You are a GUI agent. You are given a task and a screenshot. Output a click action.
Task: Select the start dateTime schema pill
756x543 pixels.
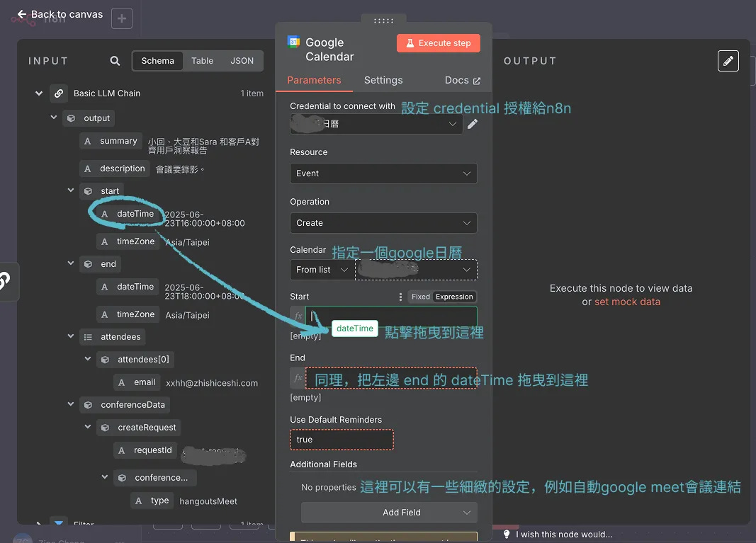coord(128,214)
